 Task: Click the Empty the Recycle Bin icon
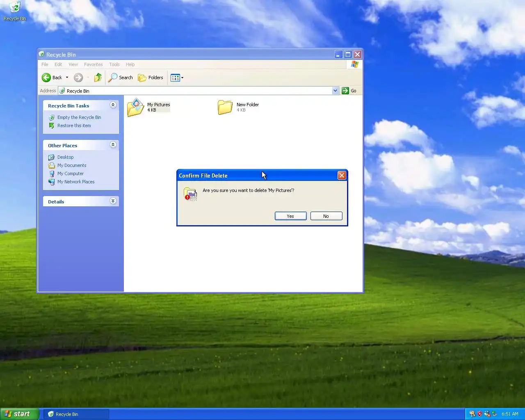point(52,117)
